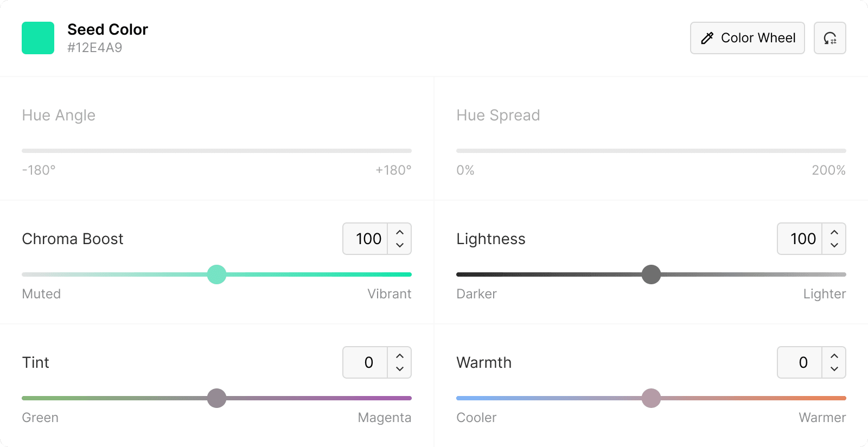Decrement Tint value with down arrow

coord(400,369)
